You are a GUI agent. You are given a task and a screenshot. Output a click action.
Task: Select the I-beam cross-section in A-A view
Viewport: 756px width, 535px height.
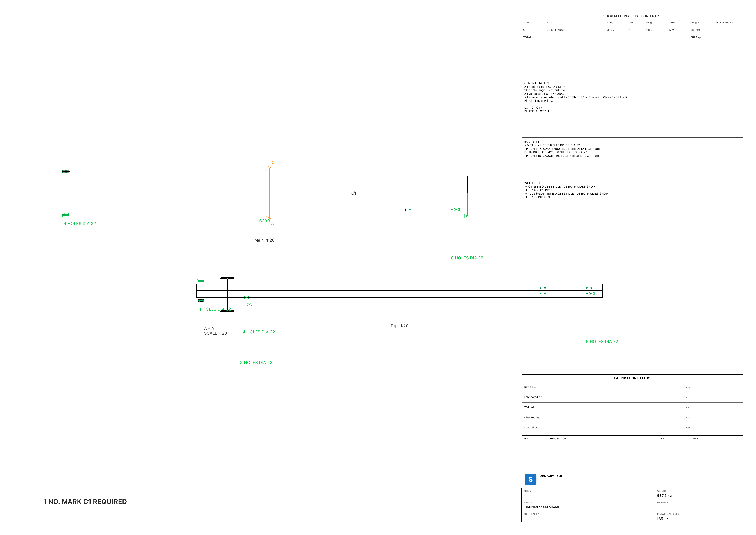[x=227, y=295]
